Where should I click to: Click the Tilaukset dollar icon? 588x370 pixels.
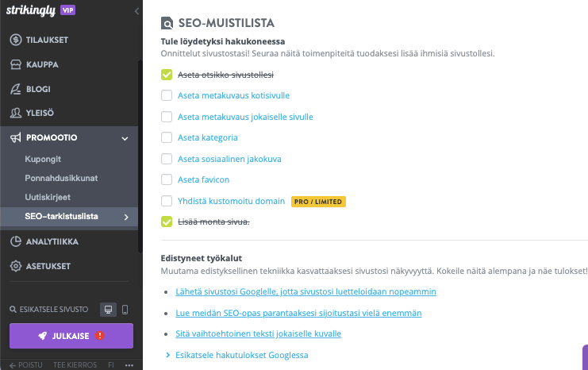[16, 40]
